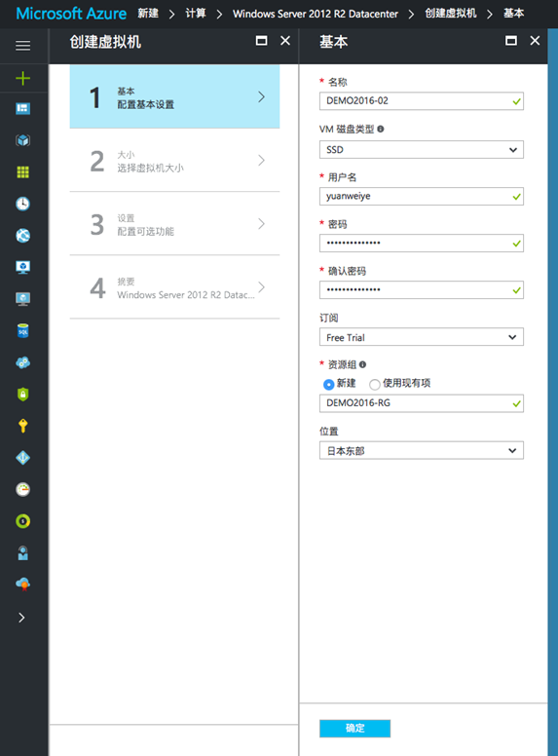Open the hamburger menu in sidebar
The height and width of the screenshot is (756, 558).
coord(22,46)
